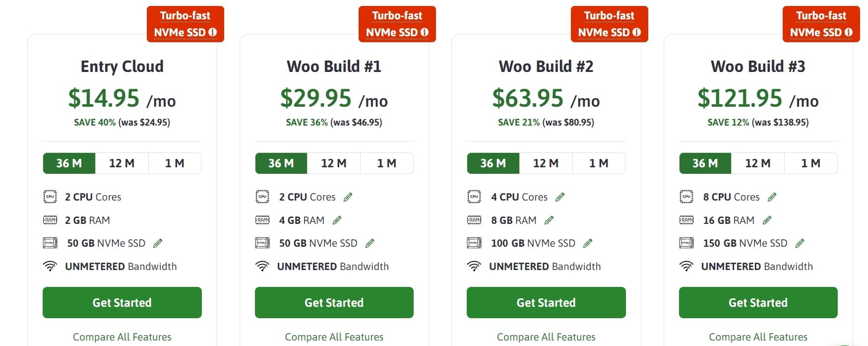Open Compare All Features under Woo Build #1
Screen dimensions: 868x346
coord(334,337)
